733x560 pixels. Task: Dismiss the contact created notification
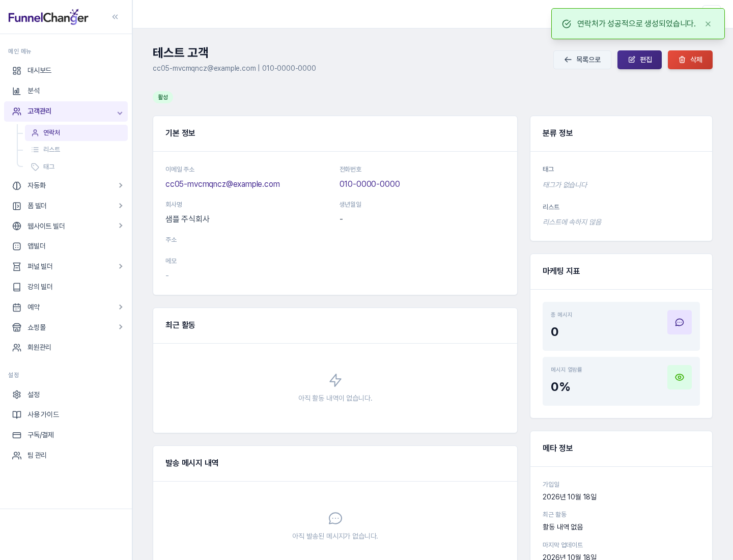click(x=708, y=24)
